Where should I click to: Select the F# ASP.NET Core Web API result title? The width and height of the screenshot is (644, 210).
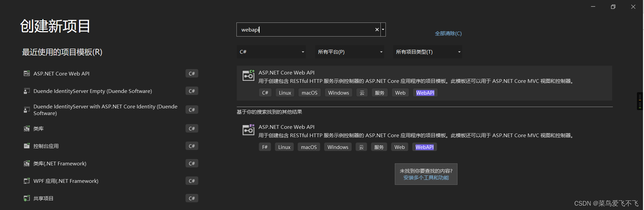(x=286, y=127)
